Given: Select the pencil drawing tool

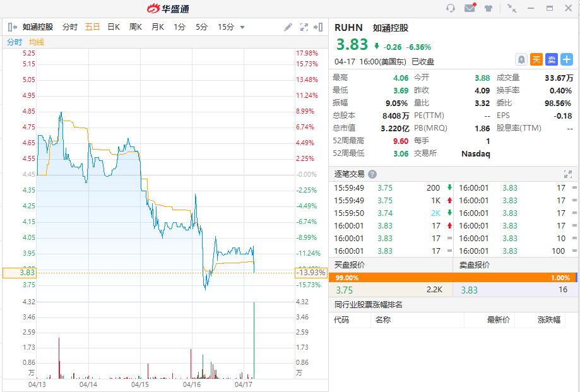Looking at the screenshot, I should (288, 27).
